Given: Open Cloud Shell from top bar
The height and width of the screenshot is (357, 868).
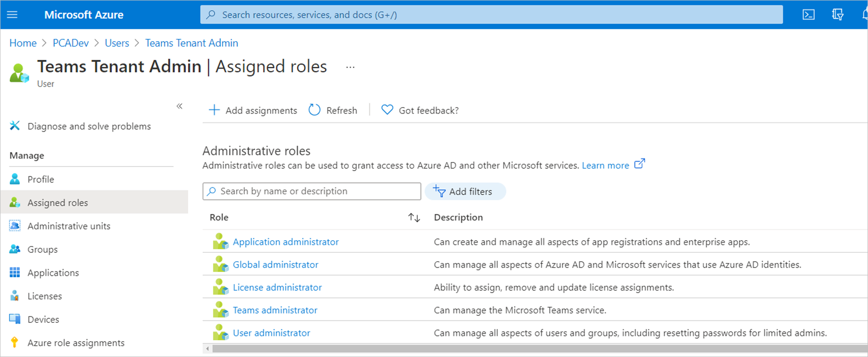Looking at the screenshot, I should click(809, 14).
